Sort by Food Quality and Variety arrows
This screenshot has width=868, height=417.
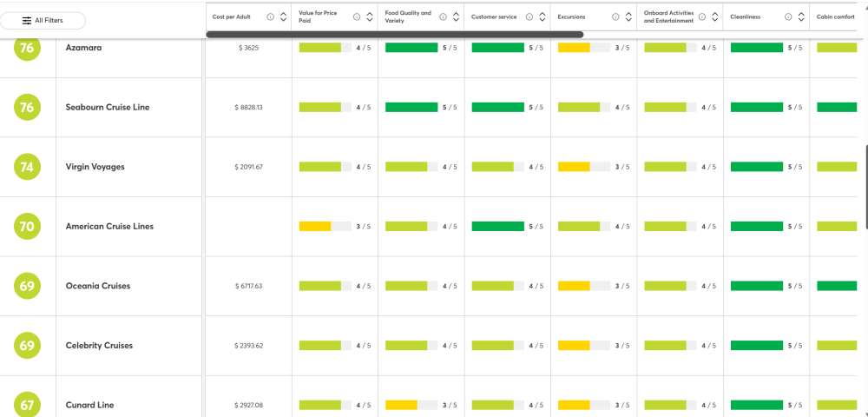pyautogui.click(x=457, y=17)
